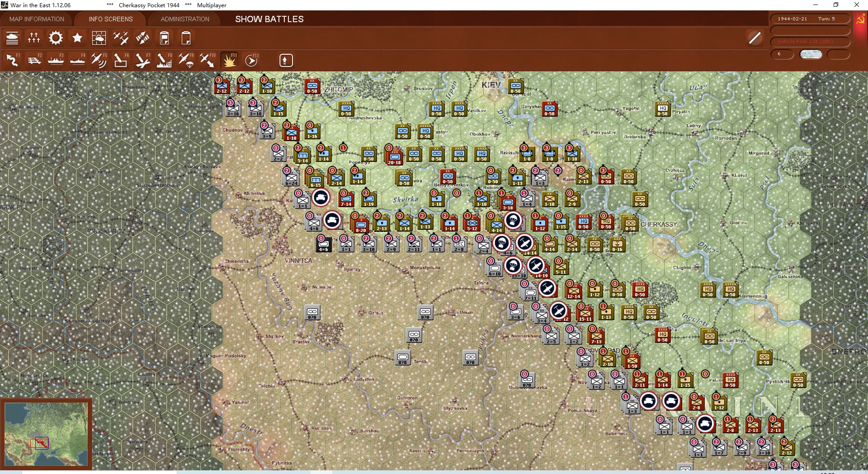
Task: Click the CHERKASSY city label
Action: (x=659, y=224)
